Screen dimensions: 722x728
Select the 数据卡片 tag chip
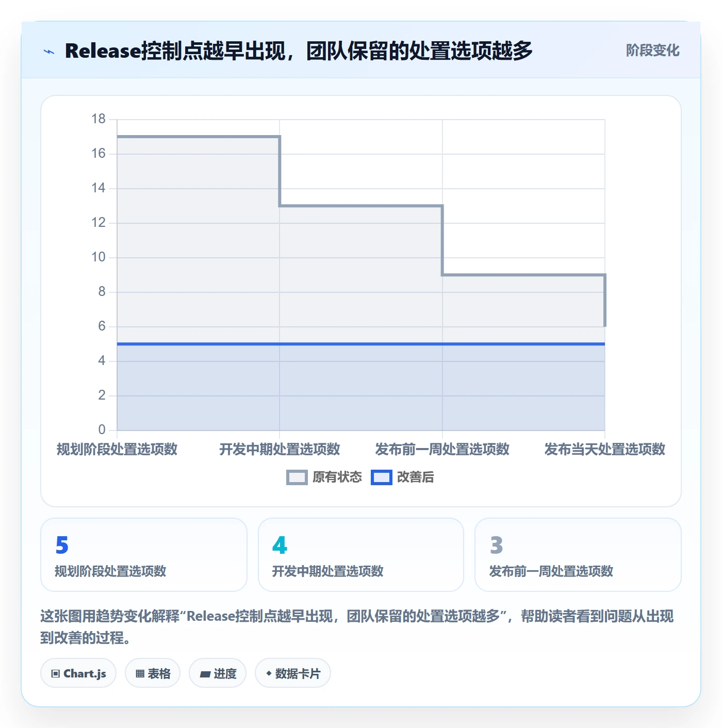pos(292,673)
